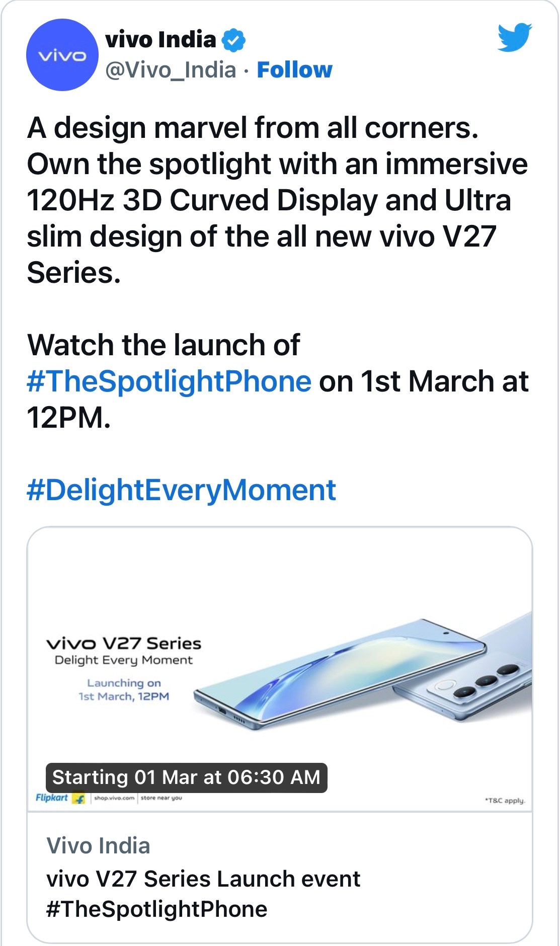The image size is (560, 946).
Task: Click the 'Vivo India' card source label
Action: coord(98,846)
